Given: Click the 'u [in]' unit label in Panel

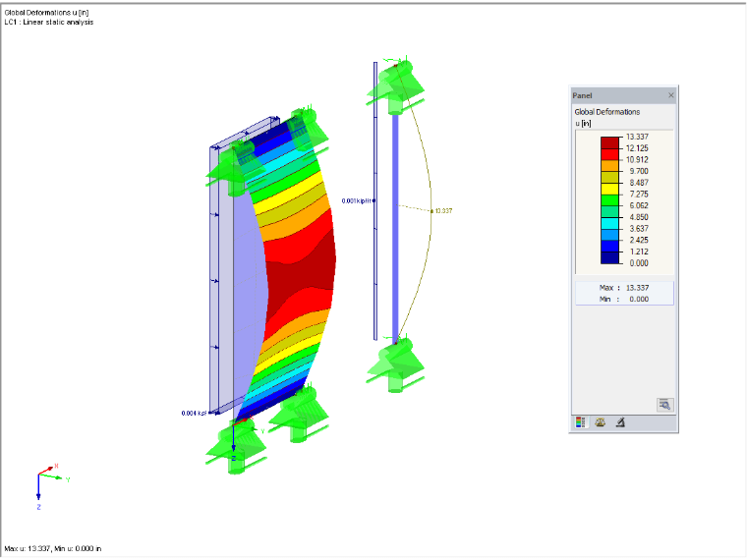Looking at the screenshot, I should point(583,124).
